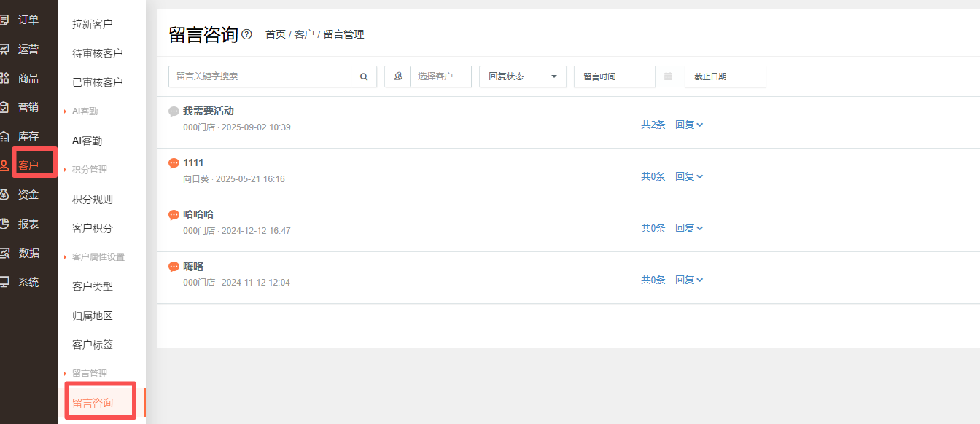This screenshot has height=424, width=980.
Task: Open 已审核客户 in the submenu
Action: pyautogui.click(x=98, y=82)
